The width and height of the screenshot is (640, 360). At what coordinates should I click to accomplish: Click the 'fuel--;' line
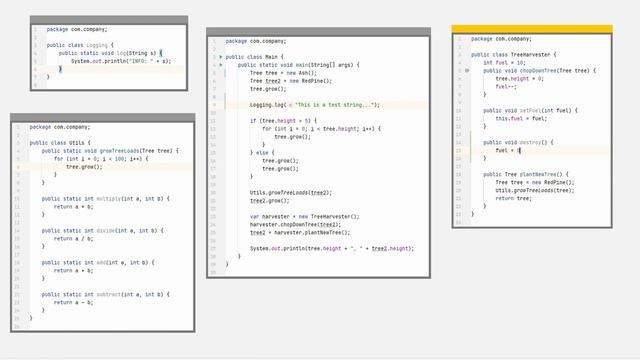click(506, 87)
